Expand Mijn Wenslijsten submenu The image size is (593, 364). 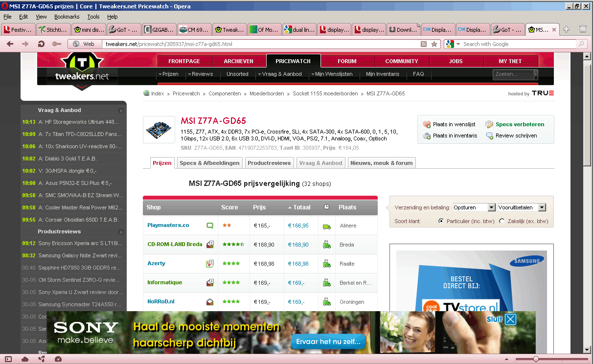tap(312, 74)
